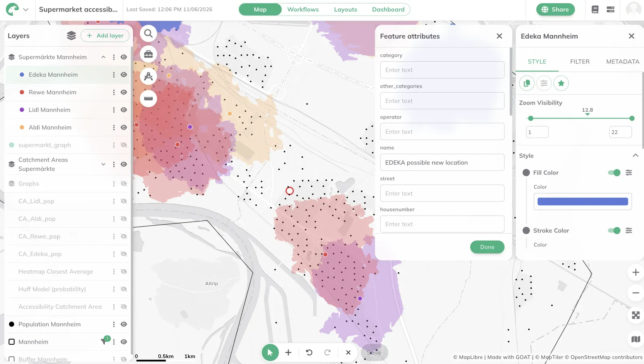Open the basemap selector
Image resolution: width=644 pixels, height=364 pixels.
tap(636, 339)
